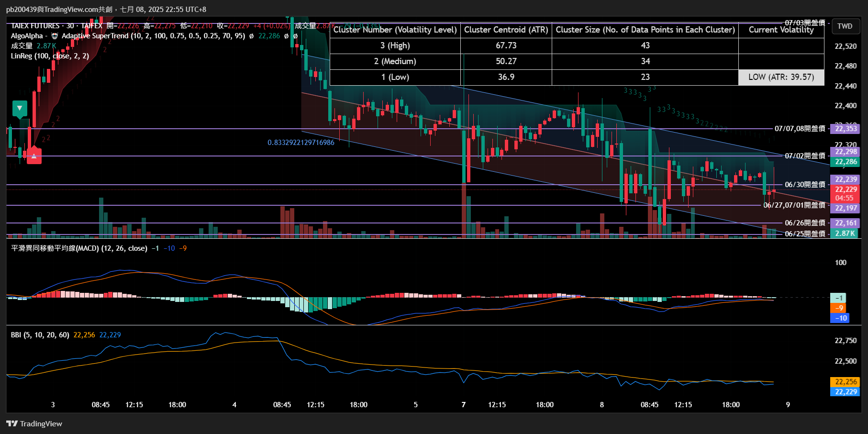Select the BBI (5, 10, 20, 60) legend
868x434 pixels.
tap(40, 335)
